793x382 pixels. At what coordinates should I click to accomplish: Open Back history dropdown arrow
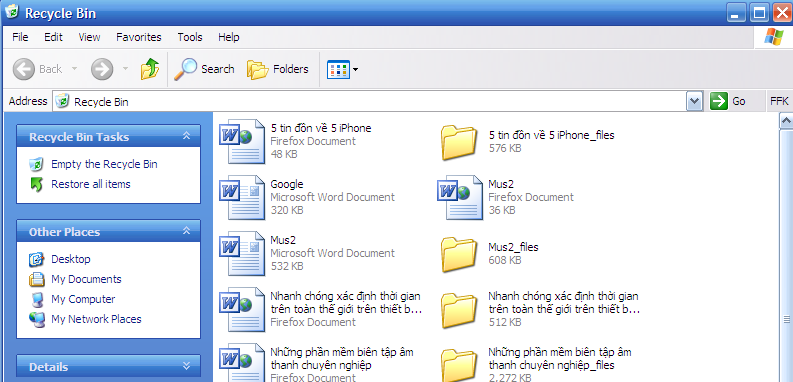click(74, 69)
